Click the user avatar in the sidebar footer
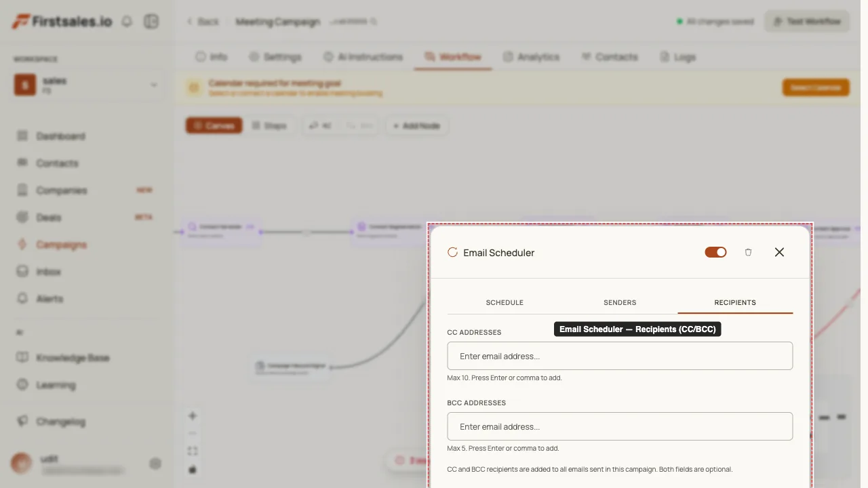Screen dimensions: 868x488 click(22, 464)
